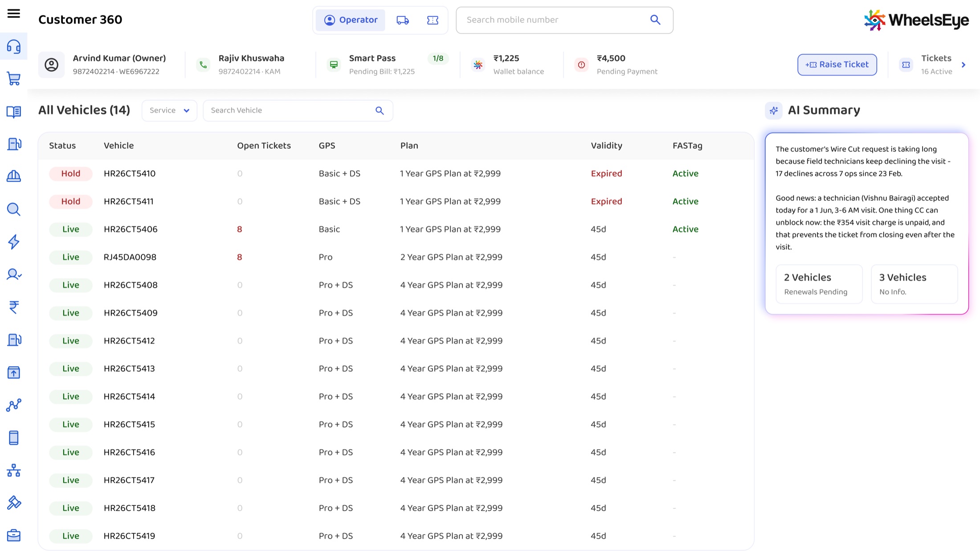Open the 2 Vehicles Renewals Pending card
Viewport: 980px width, 551px height.
tap(819, 284)
